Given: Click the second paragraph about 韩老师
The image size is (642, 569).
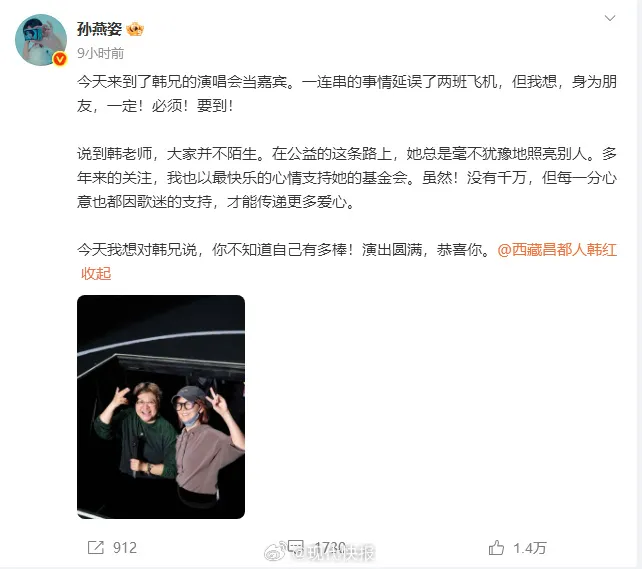Looking at the screenshot, I should pos(347,178).
